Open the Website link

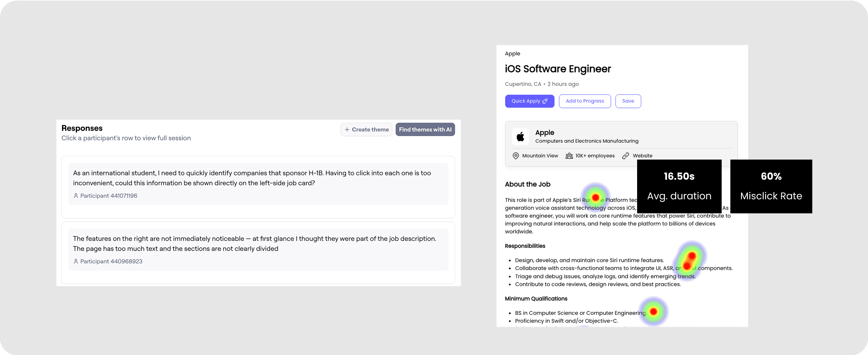point(642,156)
